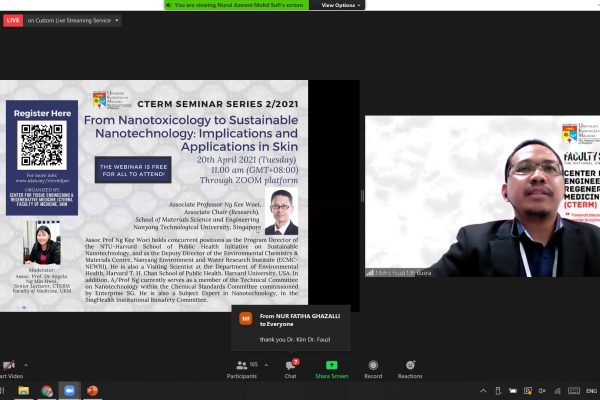Open the Participants panel
The width and height of the screenshot is (600, 400).
[x=241, y=368]
